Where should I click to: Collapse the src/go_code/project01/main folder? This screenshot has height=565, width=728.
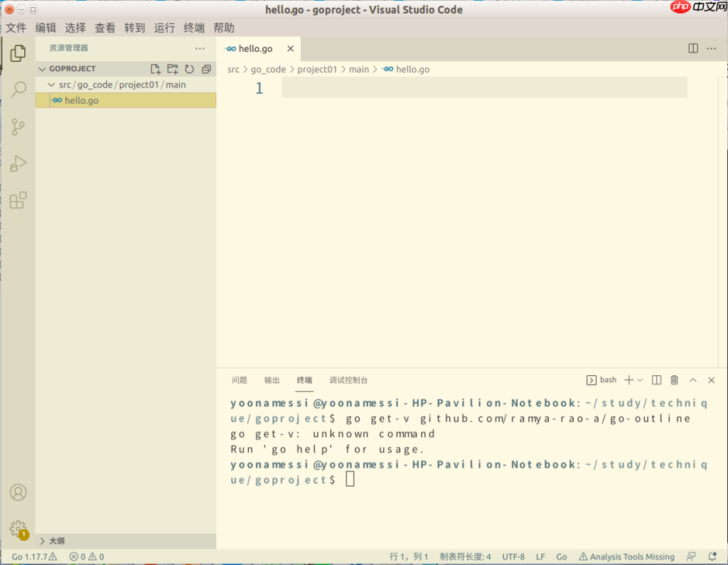(x=51, y=84)
